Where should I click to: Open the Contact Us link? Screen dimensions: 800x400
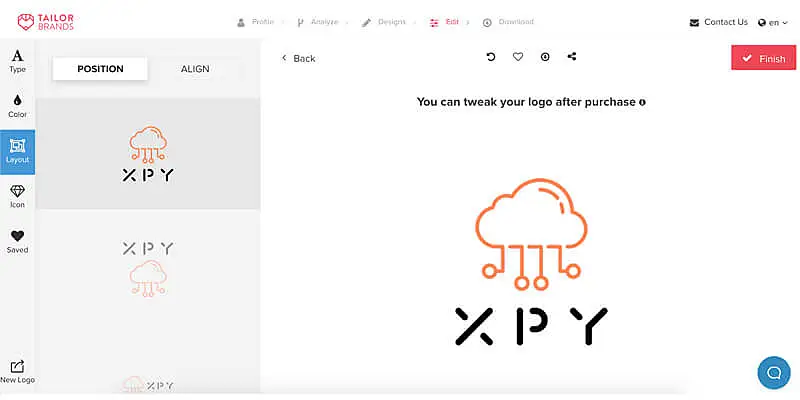tap(719, 22)
